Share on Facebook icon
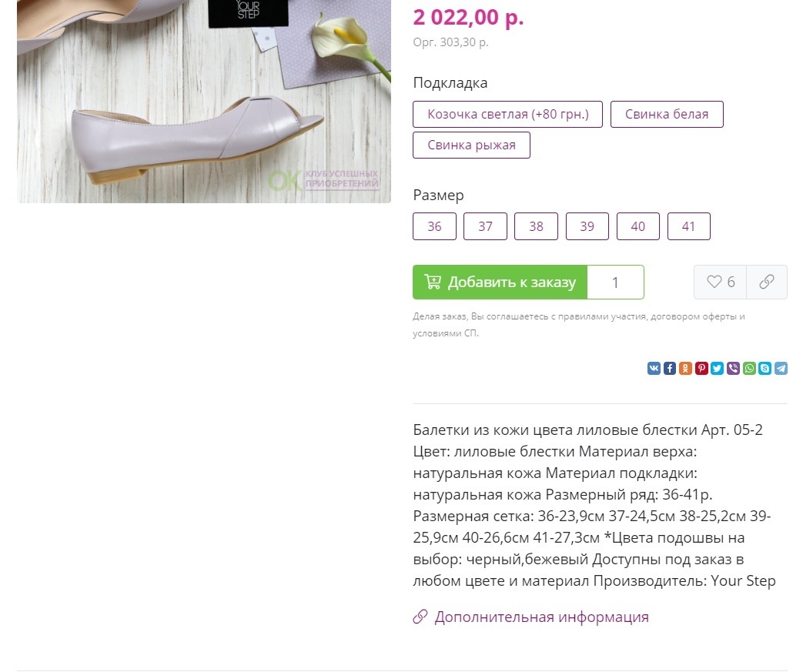This screenshot has width=803, height=672. pyautogui.click(x=670, y=368)
